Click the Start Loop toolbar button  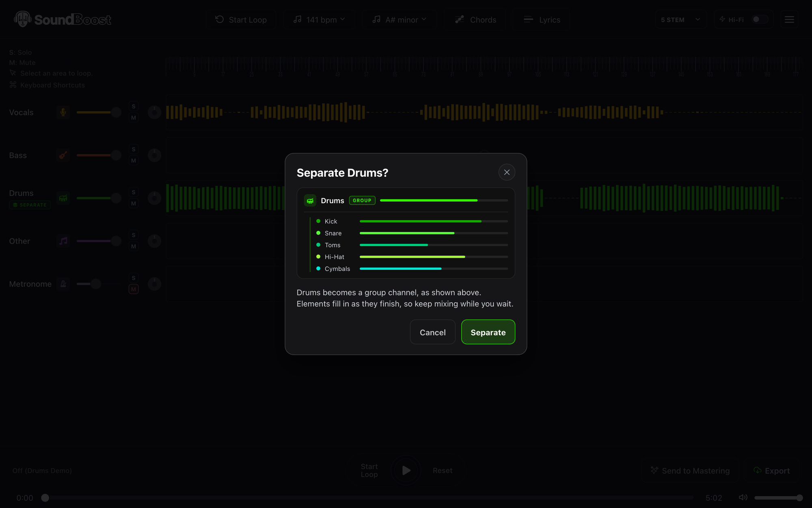click(x=241, y=20)
